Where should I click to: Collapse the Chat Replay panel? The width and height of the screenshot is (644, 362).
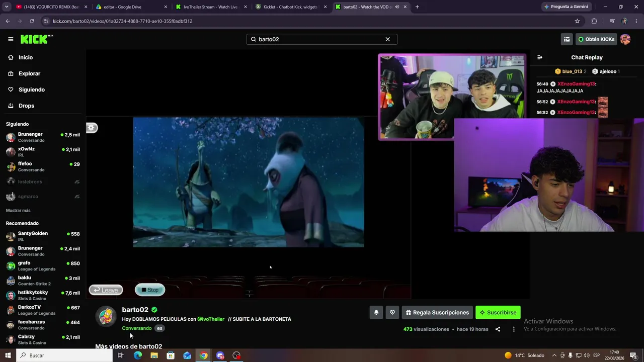coord(540,57)
